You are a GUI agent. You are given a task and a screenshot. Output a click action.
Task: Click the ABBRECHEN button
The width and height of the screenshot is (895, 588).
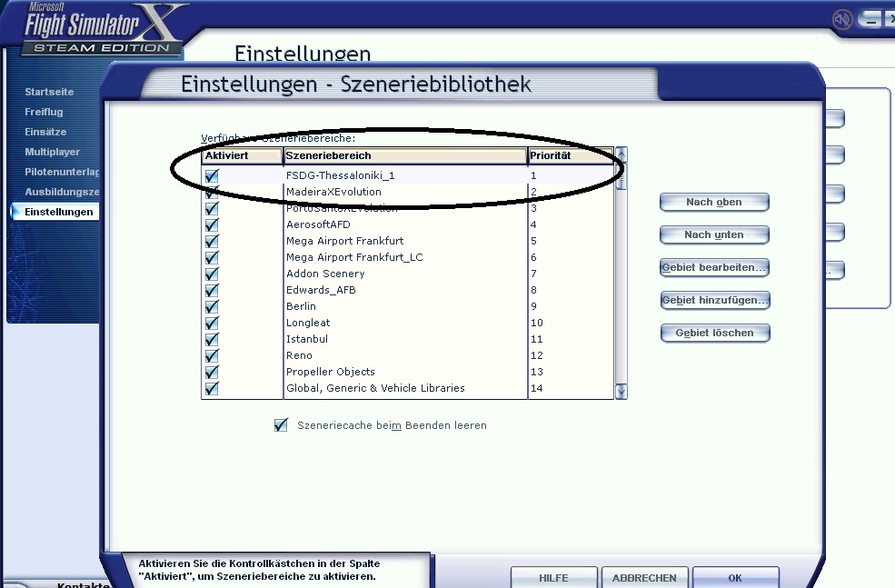[x=644, y=577]
